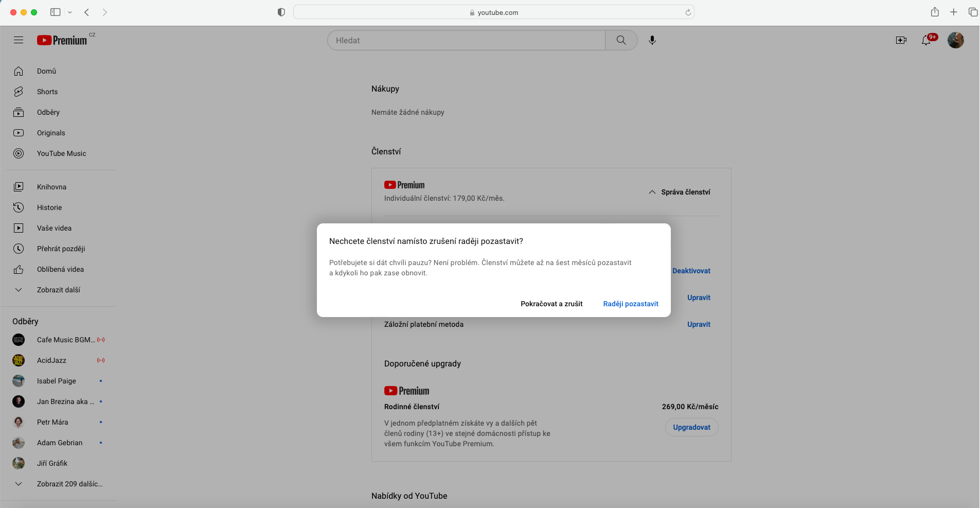
Task: Click the Hledat search field
Action: (x=466, y=40)
